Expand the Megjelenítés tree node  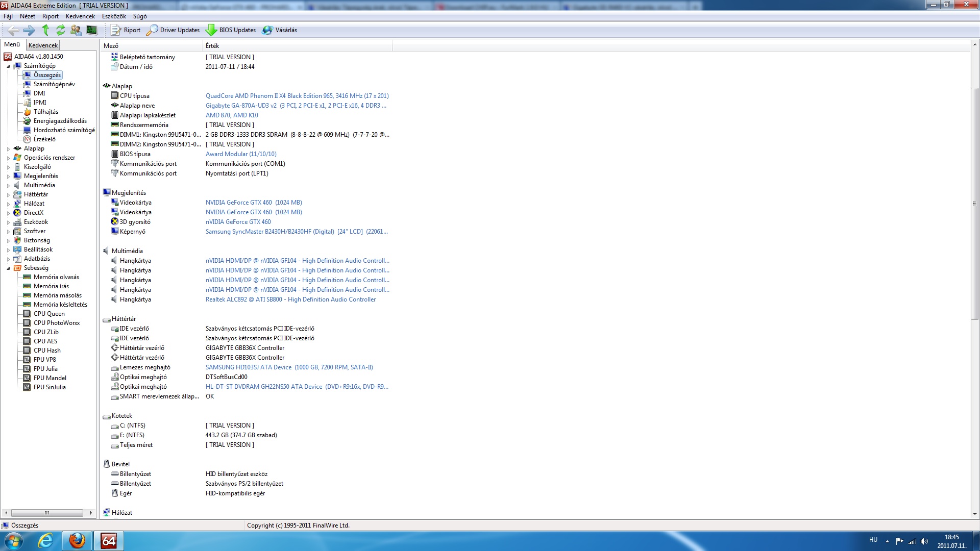click(x=8, y=177)
